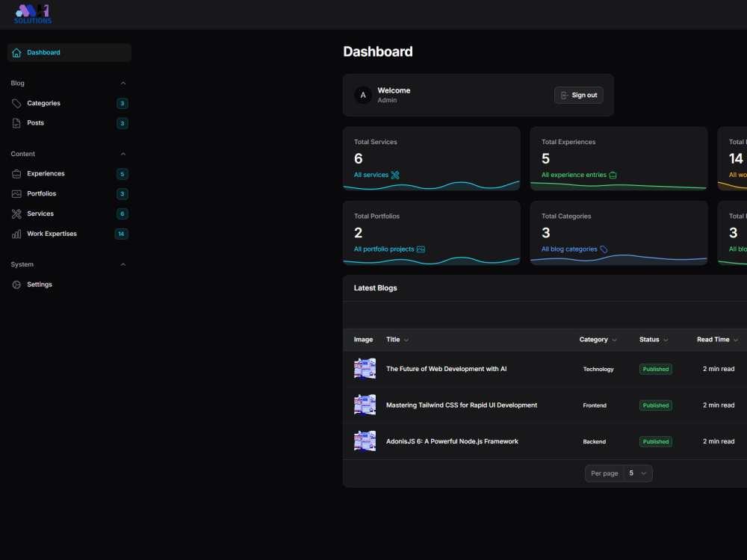Sort table by Category column
Viewport: 747px width, 560px height.
598,340
